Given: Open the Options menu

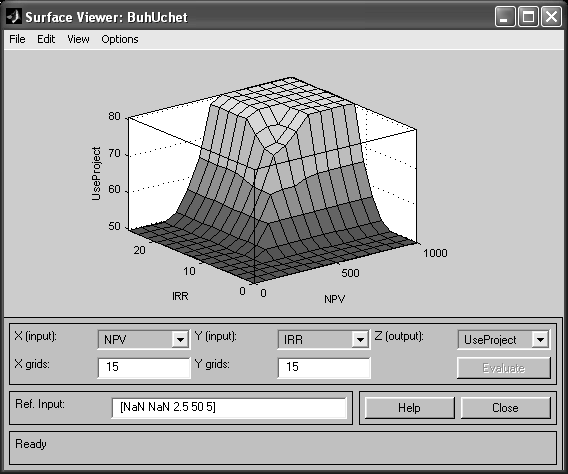Looking at the screenshot, I should 120,39.
